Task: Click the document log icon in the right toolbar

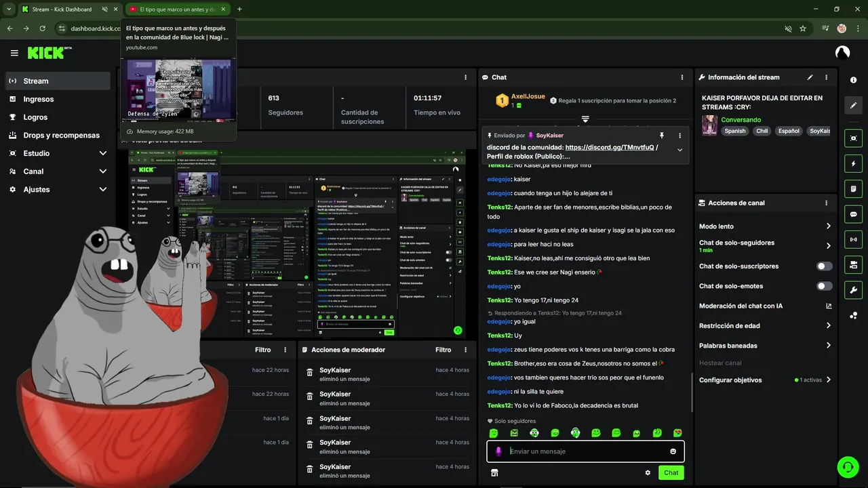Action: [853, 188]
